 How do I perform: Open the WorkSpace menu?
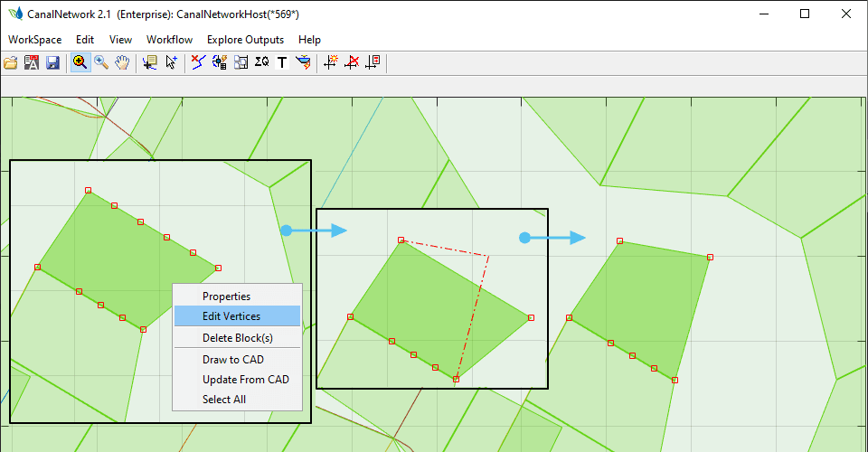(x=35, y=40)
